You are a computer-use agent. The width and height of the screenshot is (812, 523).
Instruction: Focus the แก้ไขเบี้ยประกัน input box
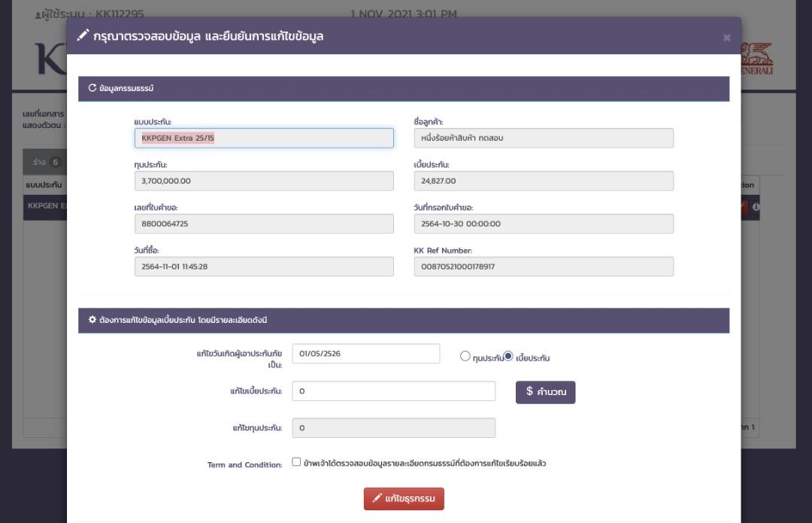pos(393,391)
